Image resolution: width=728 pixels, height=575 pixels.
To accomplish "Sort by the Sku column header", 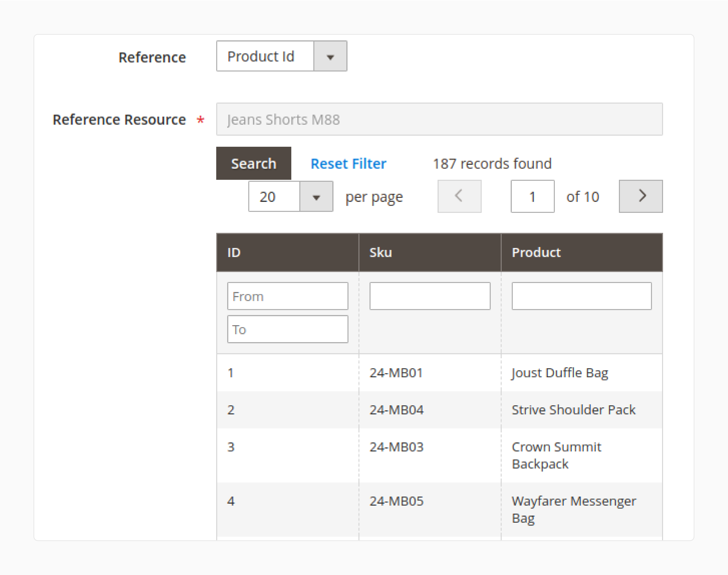I will [x=430, y=252].
